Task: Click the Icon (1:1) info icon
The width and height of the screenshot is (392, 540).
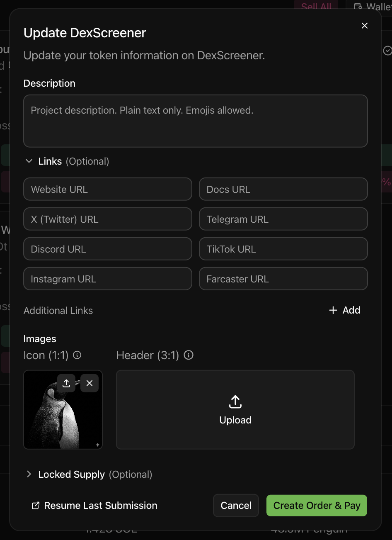Action: click(77, 355)
